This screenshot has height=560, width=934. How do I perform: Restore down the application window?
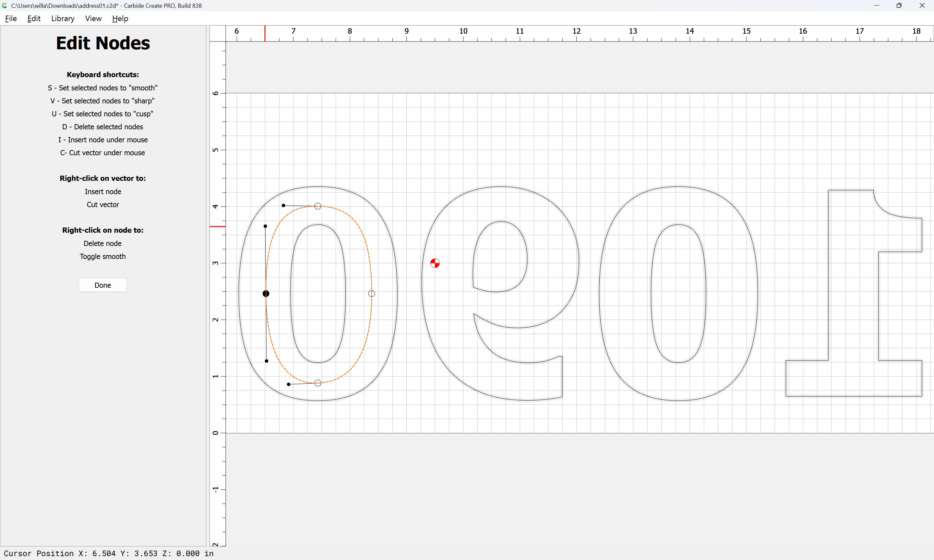pyautogui.click(x=899, y=6)
